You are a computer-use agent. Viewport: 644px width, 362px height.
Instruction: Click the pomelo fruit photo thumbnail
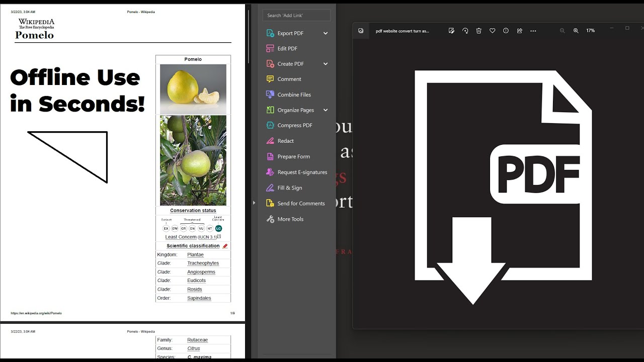[193, 89]
